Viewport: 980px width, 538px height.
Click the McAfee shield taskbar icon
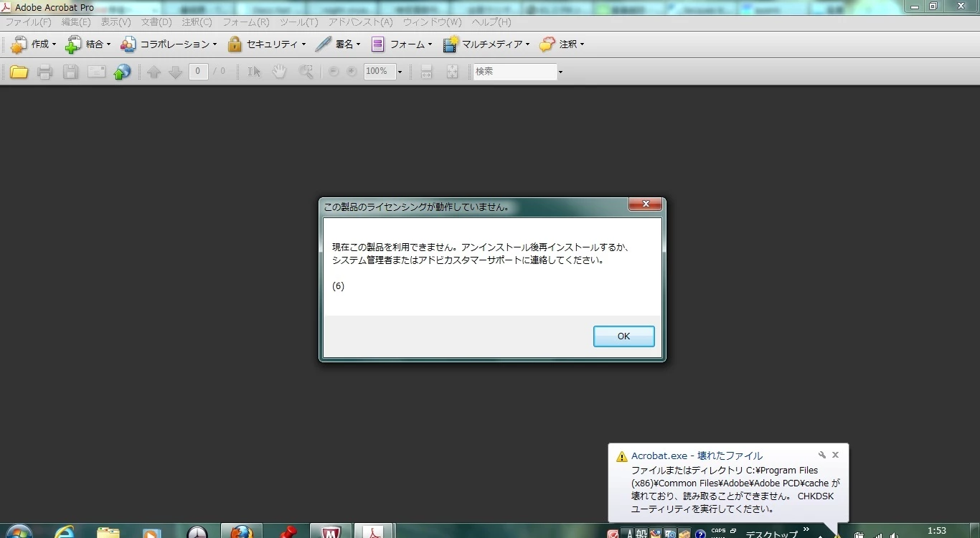pos(331,532)
